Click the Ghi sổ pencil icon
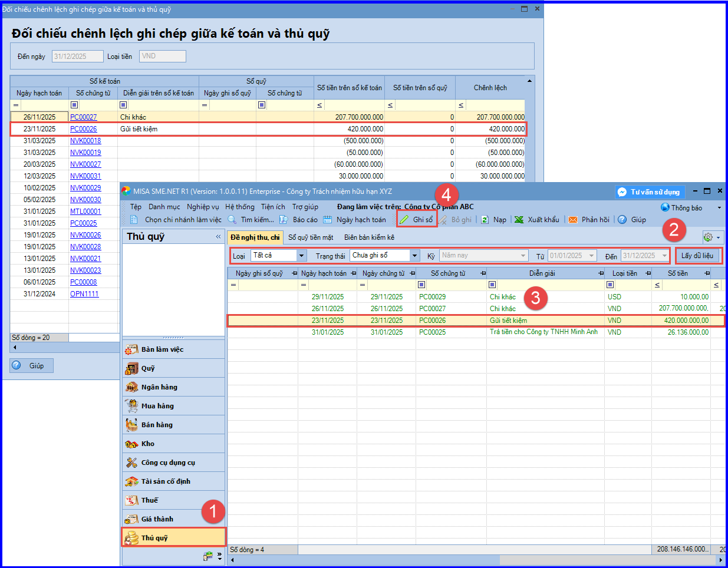This screenshot has height=568, width=728. (404, 220)
